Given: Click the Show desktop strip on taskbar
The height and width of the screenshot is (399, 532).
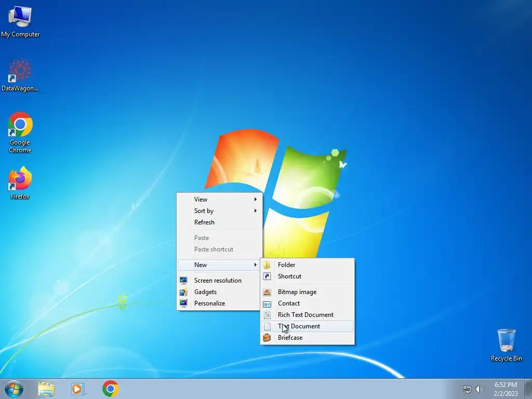Looking at the screenshot, I should [x=528, y=389].
